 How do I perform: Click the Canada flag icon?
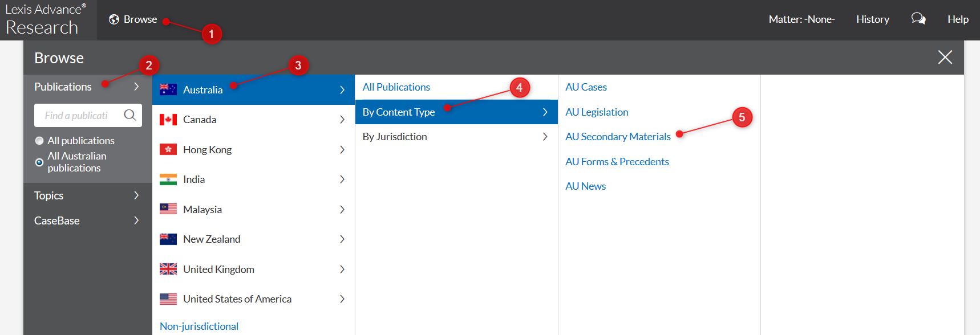[x=168, y=120]
